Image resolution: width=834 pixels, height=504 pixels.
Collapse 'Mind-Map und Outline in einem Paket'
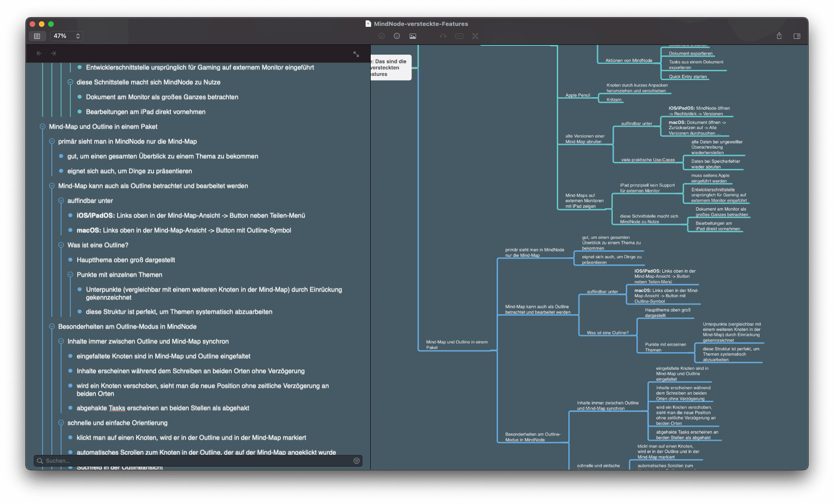point(43,126)
